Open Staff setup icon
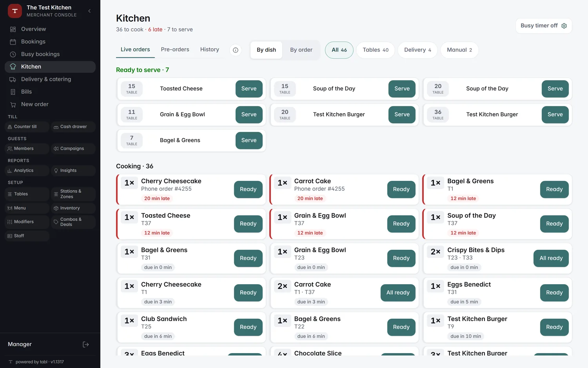Image resolution: width=588 pixels, height=368 pixels. (x=10, y=236)
